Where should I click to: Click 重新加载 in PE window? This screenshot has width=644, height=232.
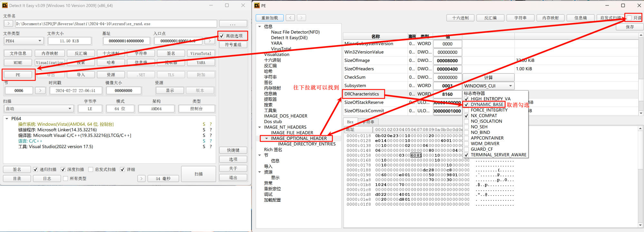click(x=270, y=18)
